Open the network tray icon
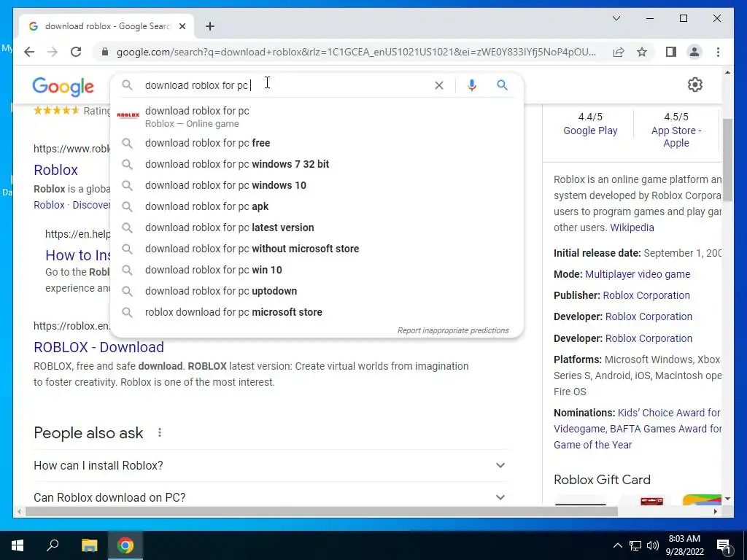 [x=635, y=545]
